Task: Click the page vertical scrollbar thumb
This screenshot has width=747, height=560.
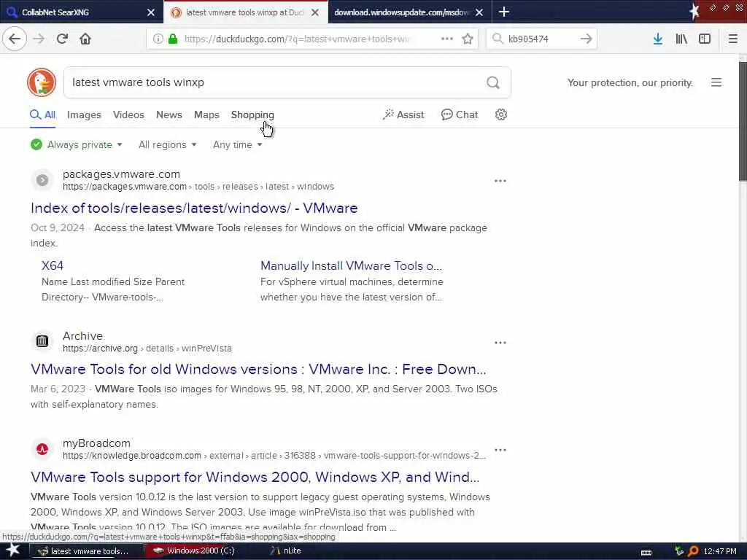Action: coord(743,121)
